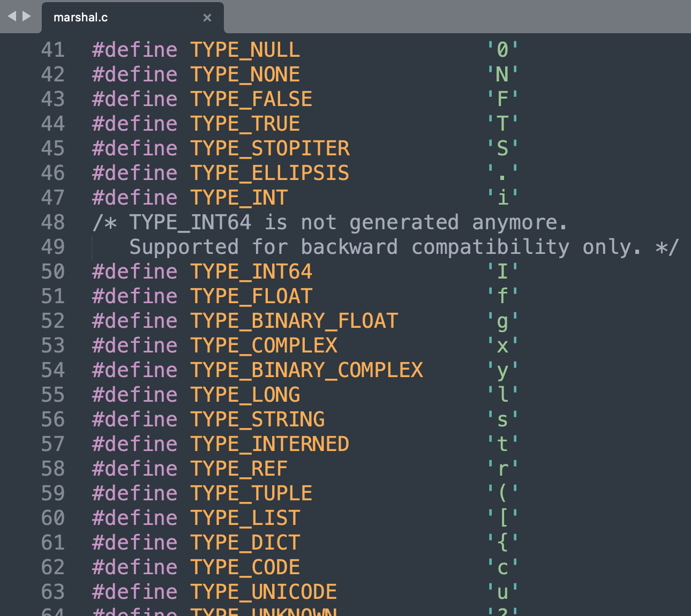Image resolution: width=691 pixels, height=616 pixels.
Task: Click line number 55 in gutter
Action: tap(52, 395)
